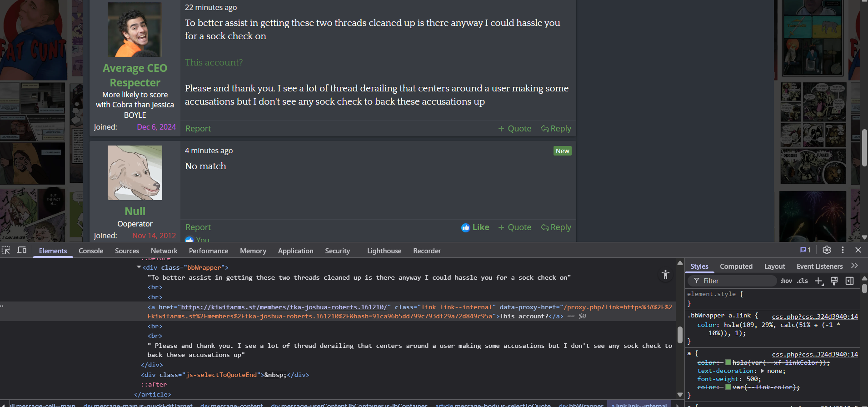Click the New post badge
This screenshot has width=868, height=407.
563,151
